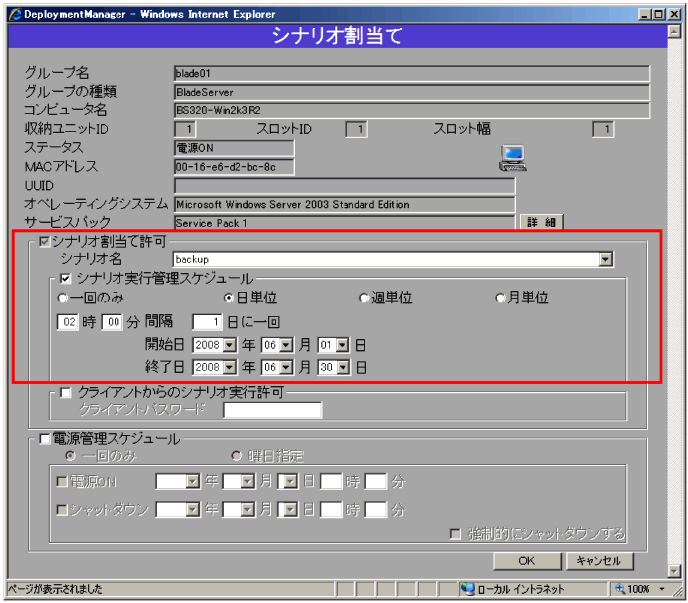688x603 pixels.
Task: Click the 電源ON hour field
Action: click(331, 482)
